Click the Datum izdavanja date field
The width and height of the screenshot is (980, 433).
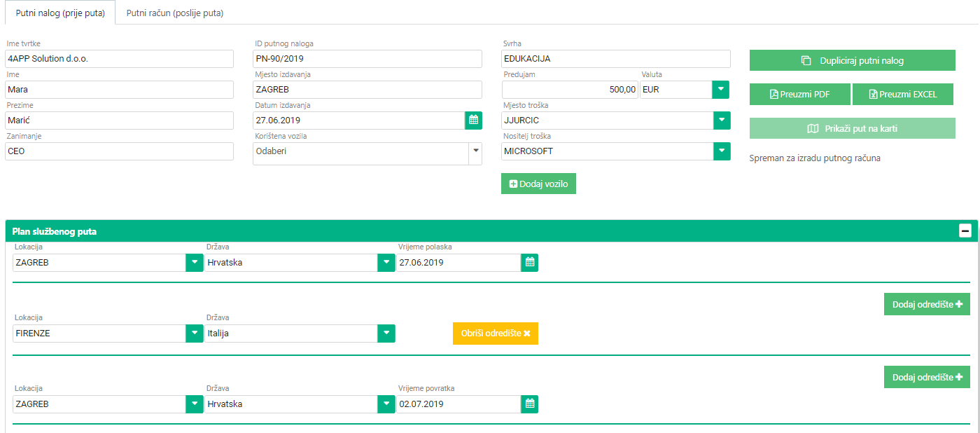359,121
